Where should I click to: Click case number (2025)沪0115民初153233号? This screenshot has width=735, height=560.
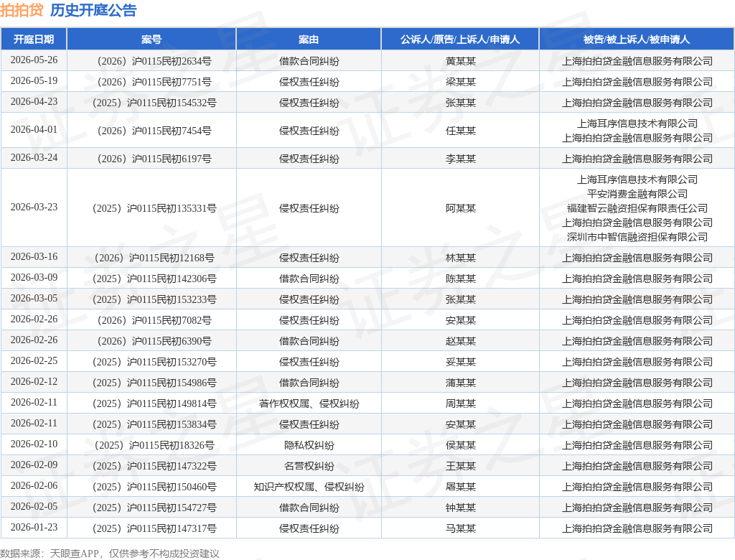154,299
